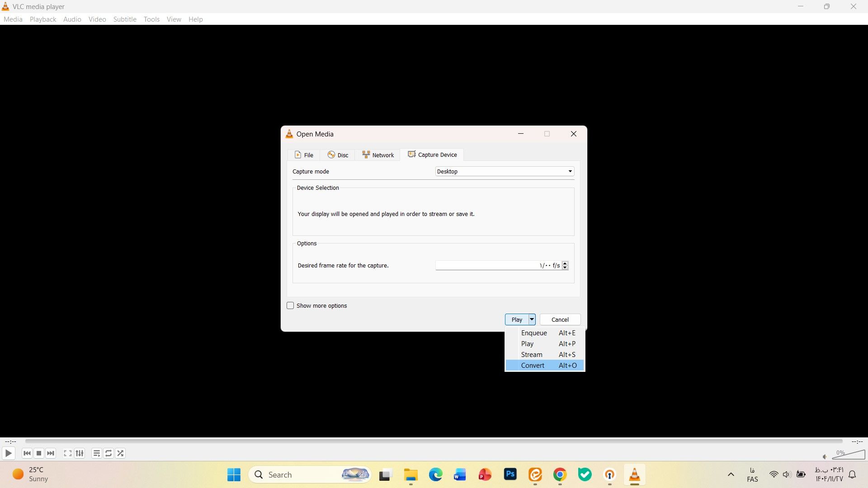
Task: Enable random playback with shuffle icon
Action: [x=120, y=453]
